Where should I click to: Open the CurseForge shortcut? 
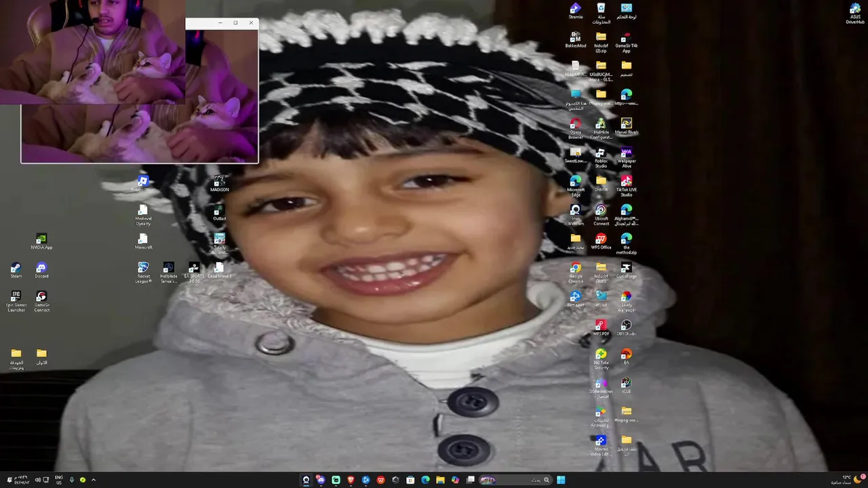(626, 270)
